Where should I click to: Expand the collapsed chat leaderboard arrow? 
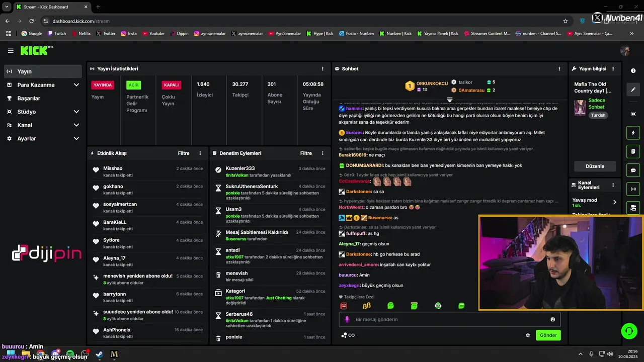pos(450,100)
